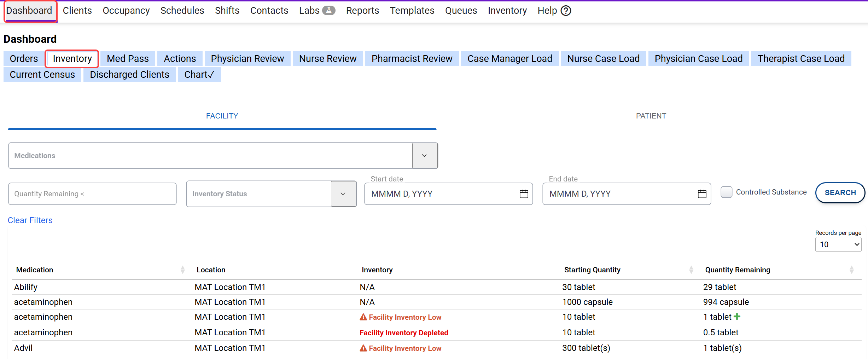The height and width of the screenshot is (359, 868).
Task: Click green plus beside 1 tablet acetaminophen
Action: [737, 317]
